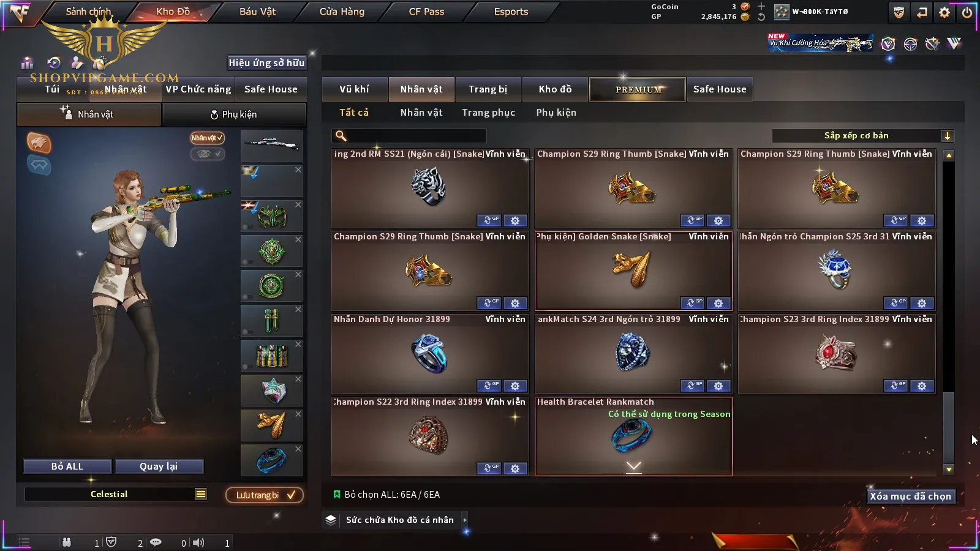Image resolution: width=980 pixels, height=551 pixels.
Task: Toggle the eye visibility checkbox on preview
Action: (x=207, y=154)
